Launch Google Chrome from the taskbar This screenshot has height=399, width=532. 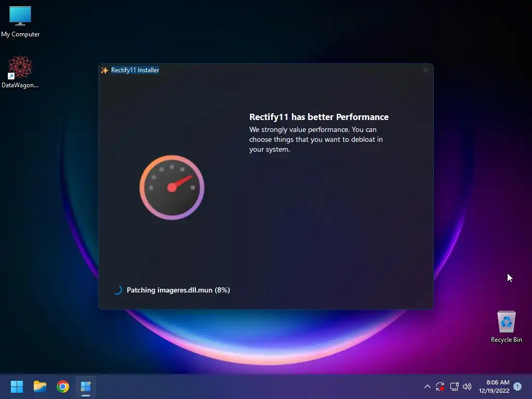pos(63,387)
